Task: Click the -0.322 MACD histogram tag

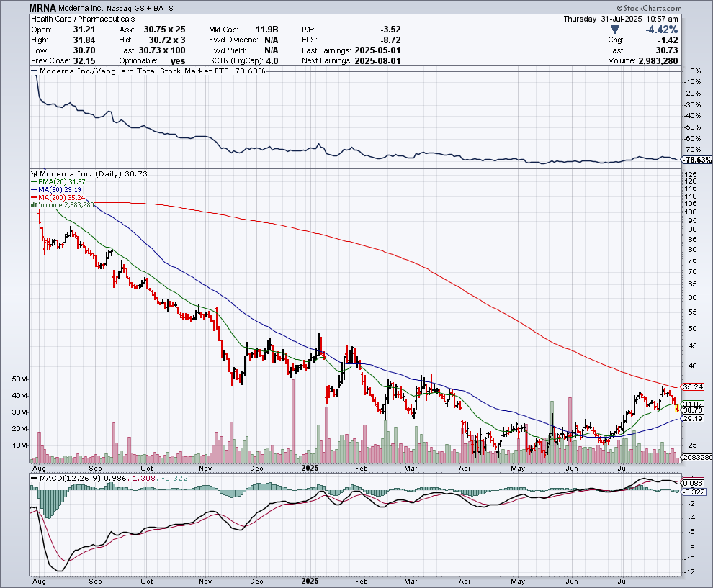Action: [694, 492]
